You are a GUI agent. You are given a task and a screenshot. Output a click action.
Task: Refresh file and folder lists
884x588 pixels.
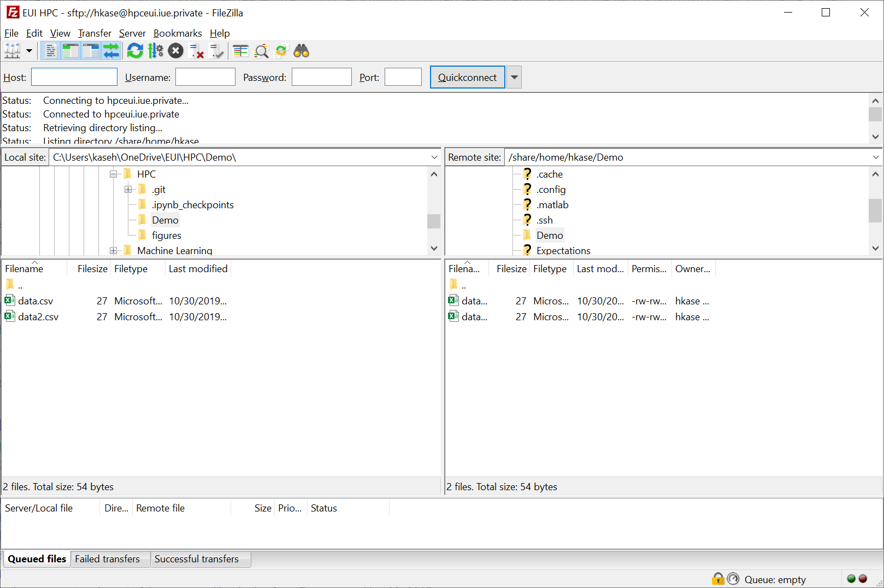[x=135, y=51]
